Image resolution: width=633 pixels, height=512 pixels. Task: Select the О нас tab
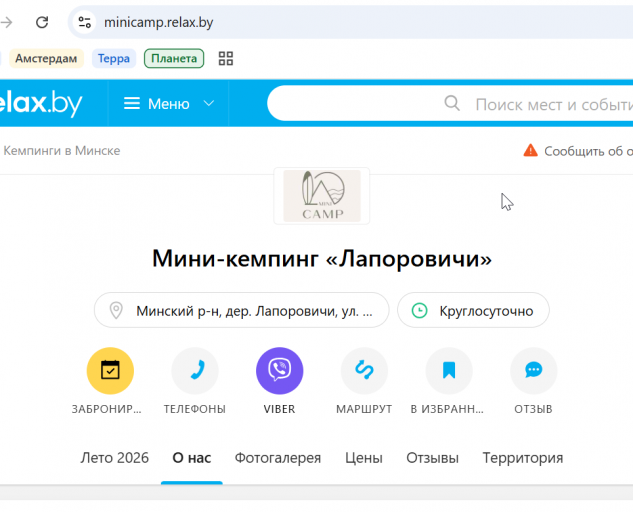[x=192, y=458]
